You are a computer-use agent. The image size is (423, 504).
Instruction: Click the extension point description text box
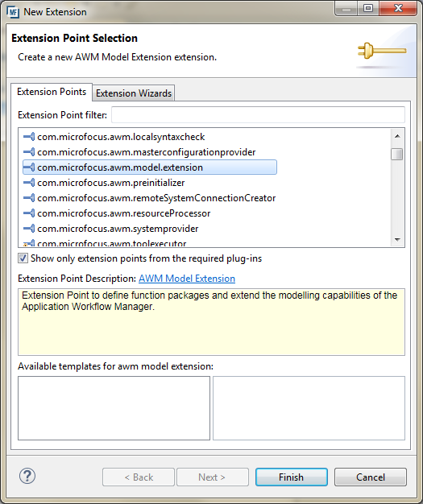[x=211, y=322]
